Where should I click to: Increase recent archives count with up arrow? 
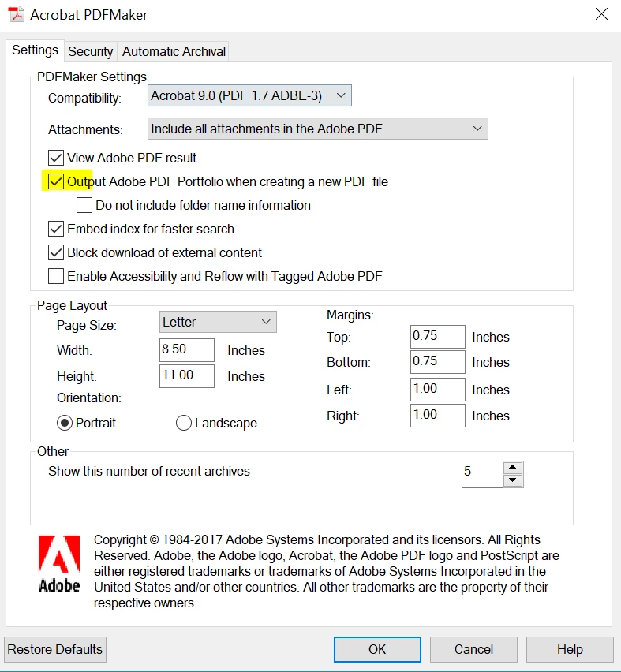[x=512, y=467]
